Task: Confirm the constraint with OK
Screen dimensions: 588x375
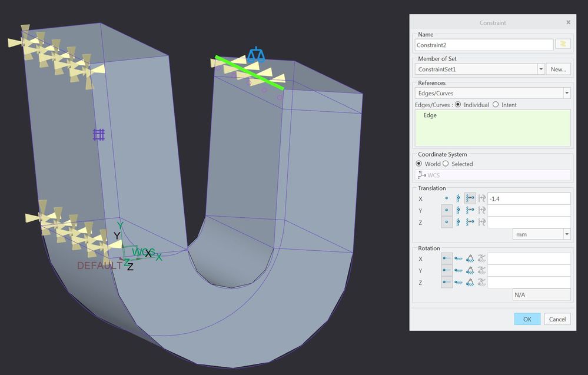Action: click(x=527, y=319)
